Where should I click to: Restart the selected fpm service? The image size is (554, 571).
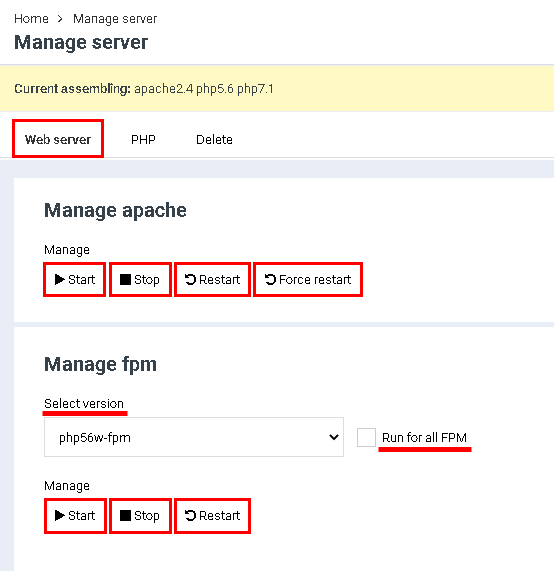point(212,516)
